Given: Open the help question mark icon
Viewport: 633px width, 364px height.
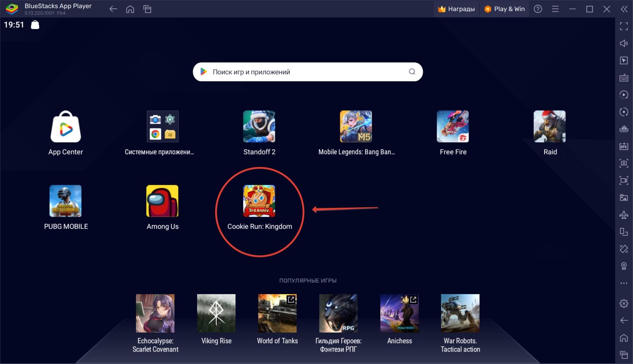Looking at the screenshot, I should coord(538,9).
